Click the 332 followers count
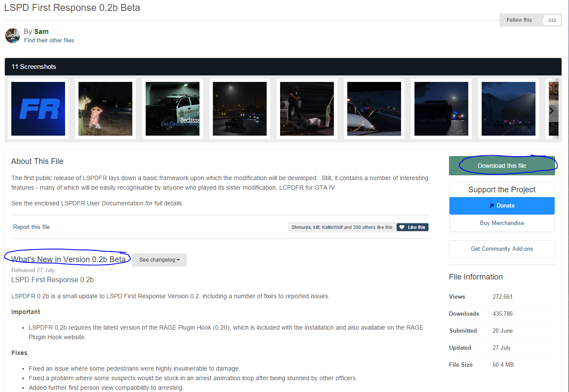The height and width of the screenshot is (392, 569). [x=552, y=20]
